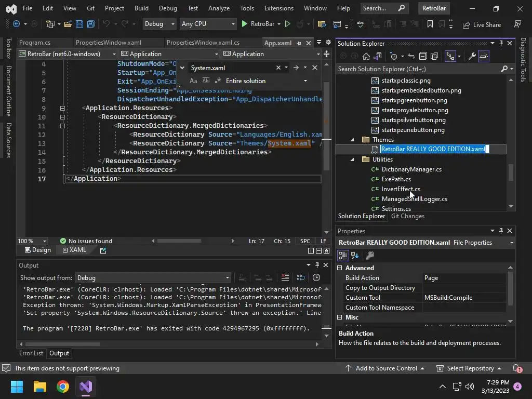The height and width of the screenshot is (399, 532).
Task: Click Add to Source Control button
Action: pos(385,368)
